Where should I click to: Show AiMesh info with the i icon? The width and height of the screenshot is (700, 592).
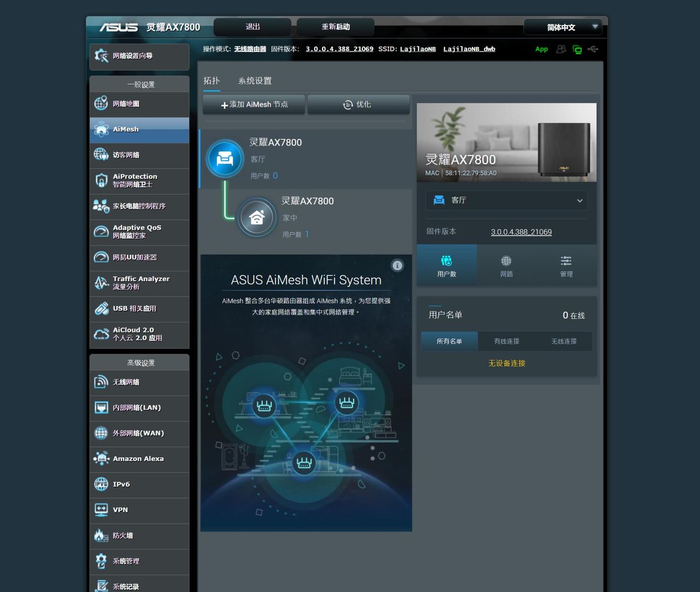tap(398, 265)
